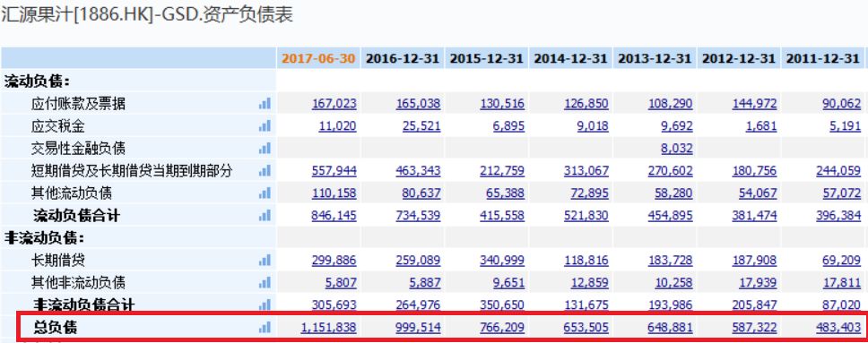Open 总负债 value 587,322 link

coord(754,328)
